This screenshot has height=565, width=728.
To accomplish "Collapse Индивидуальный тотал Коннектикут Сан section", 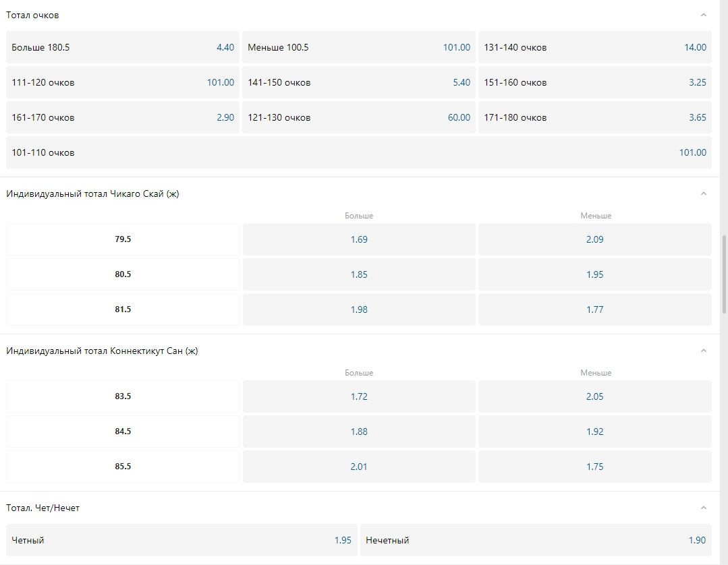I will (x=703, y=351).
